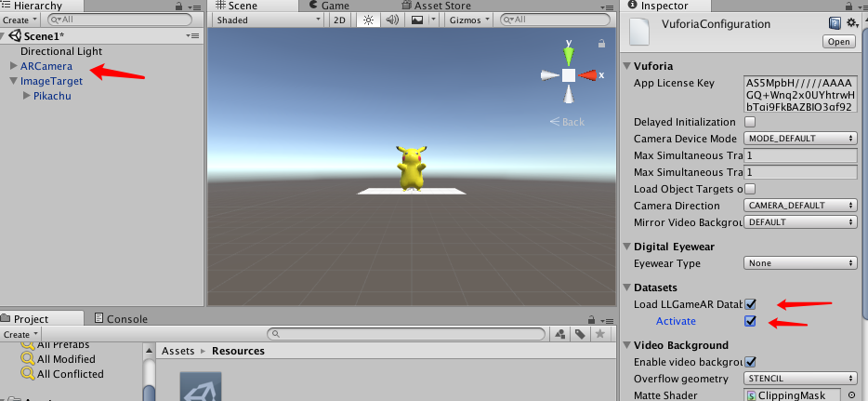Viewport: 868px width, 401px height.
Task: Expand ARCamera tree node
Action: pos(14,66)
